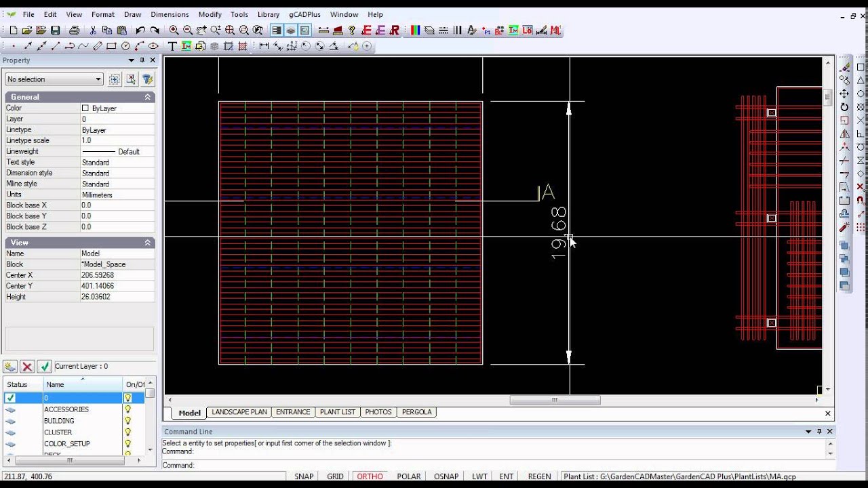This screenshot has height=488, width=868.
Task: Click the Print icon
Action: (74, 30)
